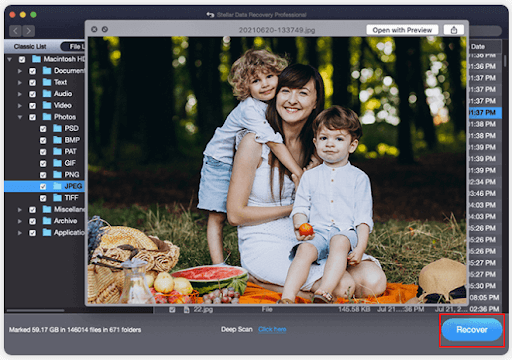The width and height of the screenshot is (512, 360).
Task: Click the Macintosh HD folder icon
Action: tap(36, 59)
